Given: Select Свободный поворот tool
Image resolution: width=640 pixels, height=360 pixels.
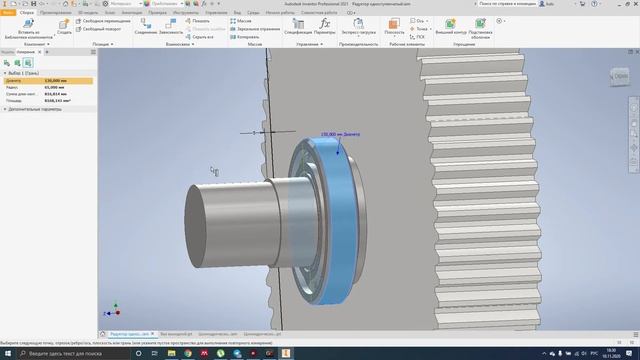Looking at the screenshot, I should [x=98, y=29].
